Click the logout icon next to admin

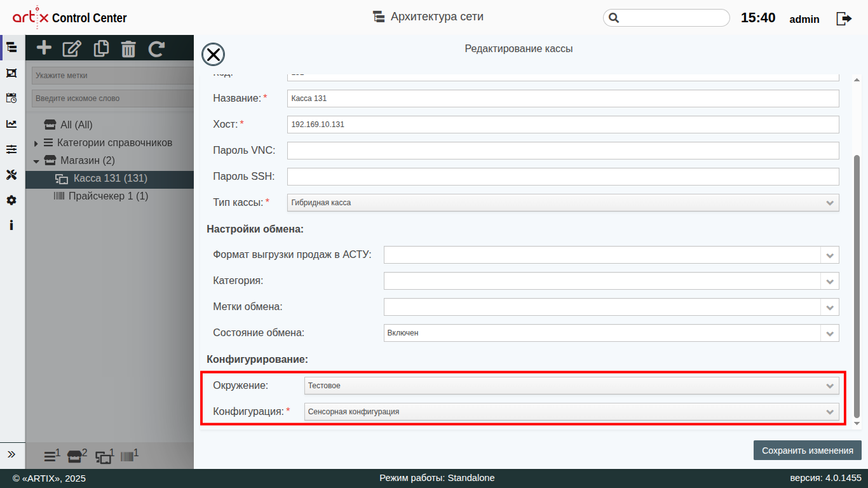point(844,18)
